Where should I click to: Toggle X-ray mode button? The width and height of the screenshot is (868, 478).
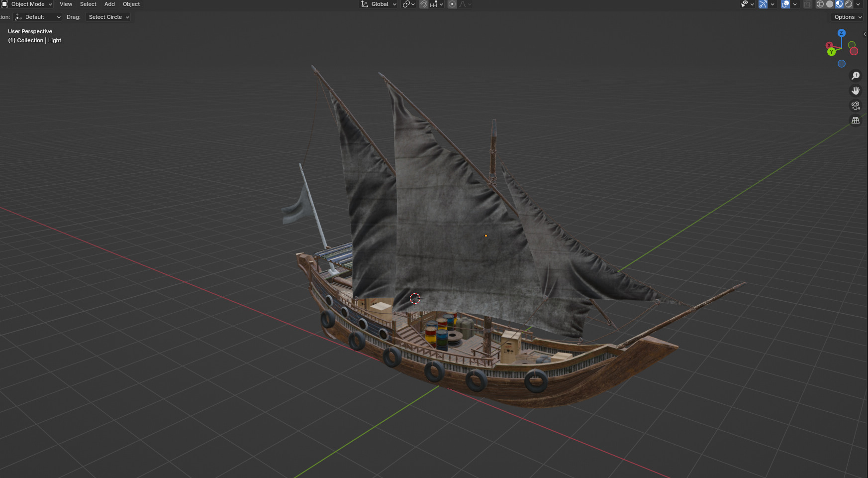(x=808, y=4)
